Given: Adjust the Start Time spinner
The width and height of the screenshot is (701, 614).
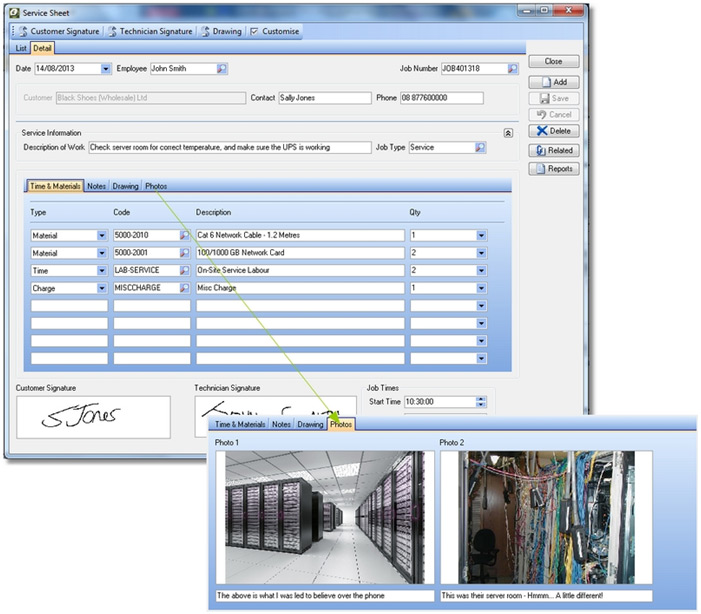Looking at the screenshot, I should coord(480,402).
